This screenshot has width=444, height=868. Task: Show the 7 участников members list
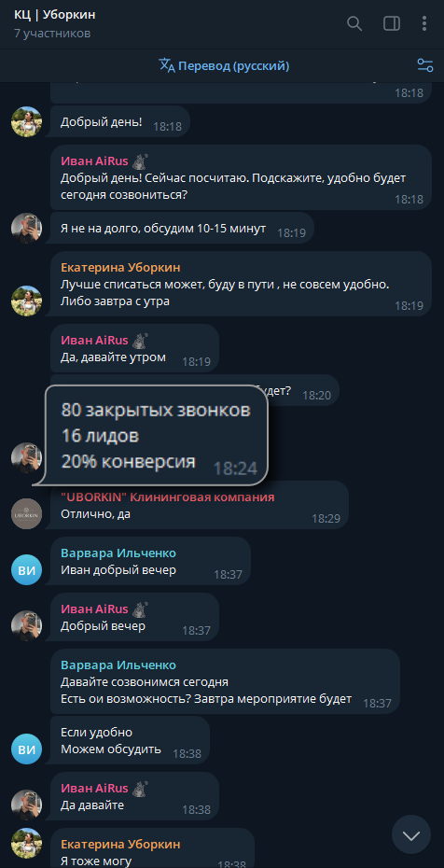click(52, 34)
